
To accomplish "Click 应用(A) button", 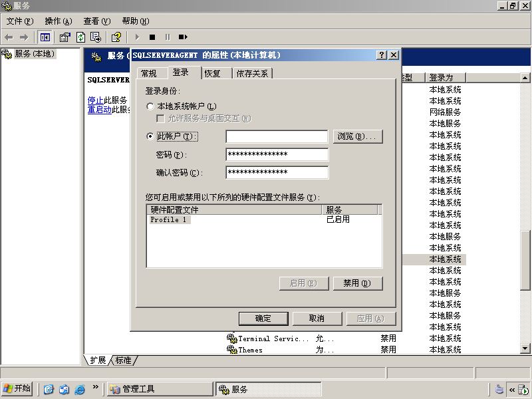I will click(371, 319).
